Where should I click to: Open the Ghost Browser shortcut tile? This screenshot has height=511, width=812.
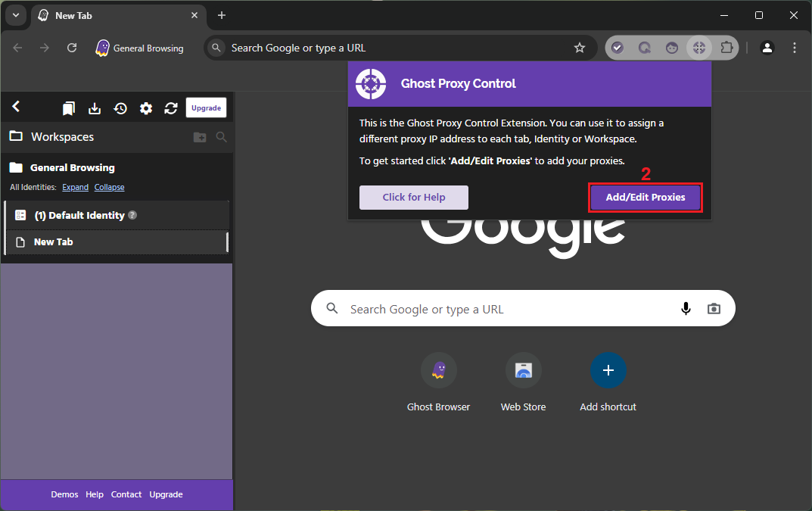[x=439, y=382]
